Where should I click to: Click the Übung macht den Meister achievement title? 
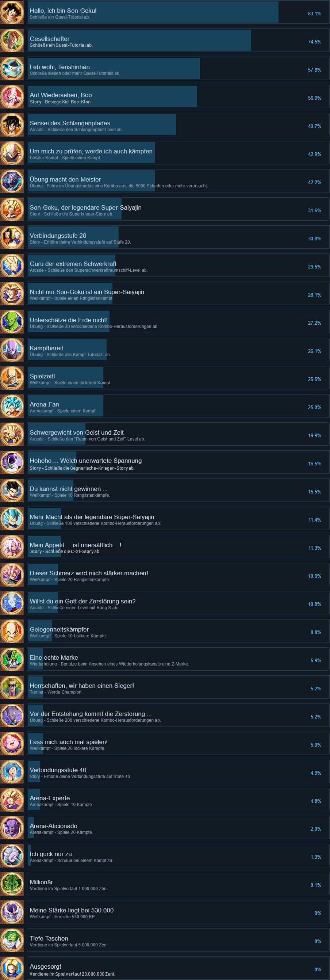(x=65, y=180)
